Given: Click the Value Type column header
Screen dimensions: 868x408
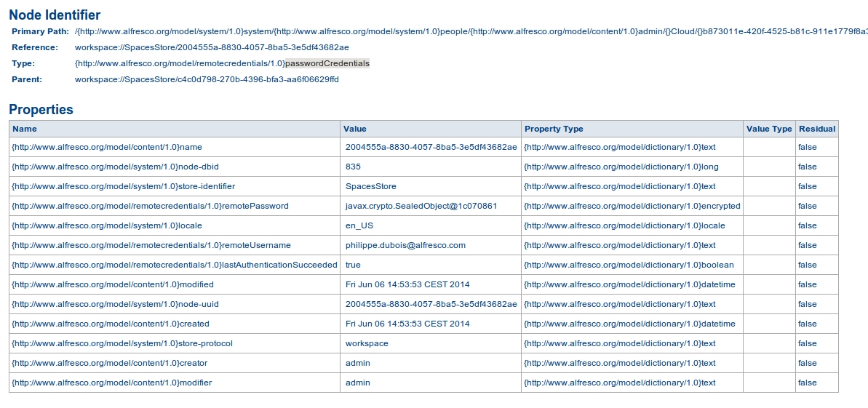Looking at the screenshot, I should [x=769, y=129].
